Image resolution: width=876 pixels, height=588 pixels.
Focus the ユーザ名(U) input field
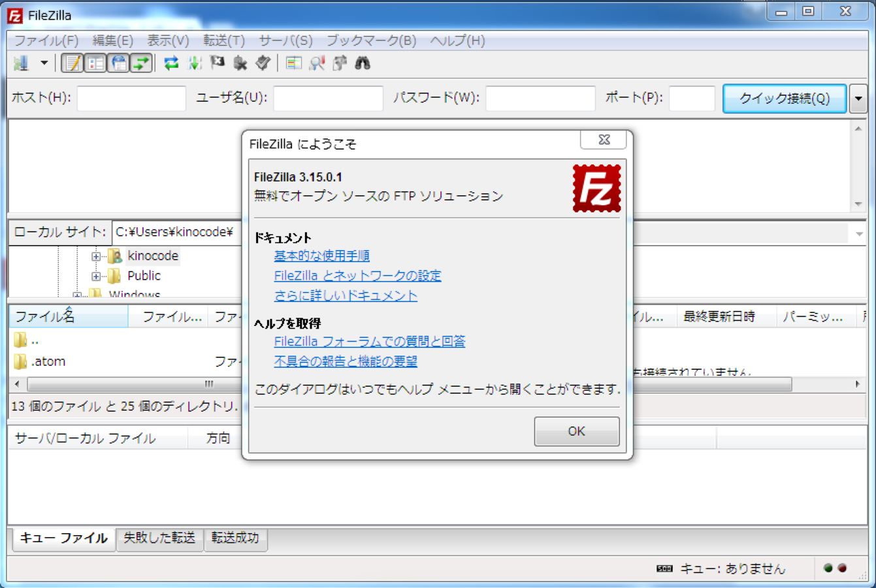[328, 98]
